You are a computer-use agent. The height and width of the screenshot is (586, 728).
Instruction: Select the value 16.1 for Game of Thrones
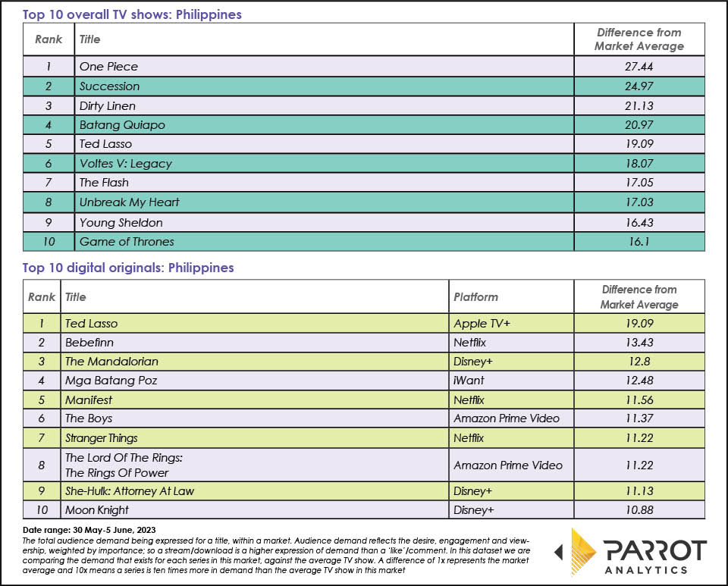639,242
